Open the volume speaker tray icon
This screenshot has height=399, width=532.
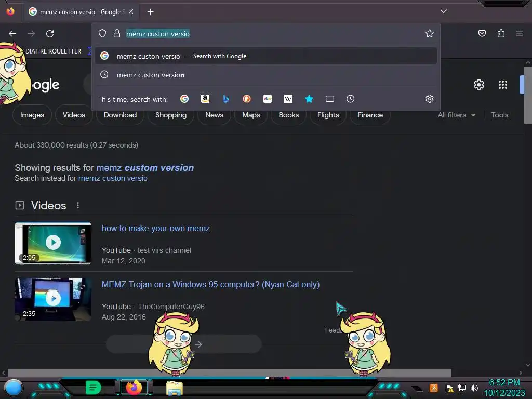point(474,388)
